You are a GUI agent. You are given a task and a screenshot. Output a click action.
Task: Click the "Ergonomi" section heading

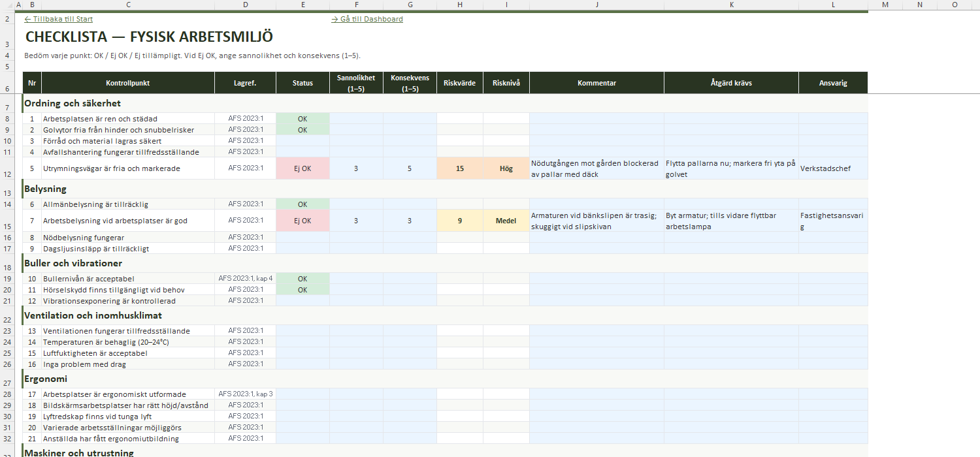point(46,379)
